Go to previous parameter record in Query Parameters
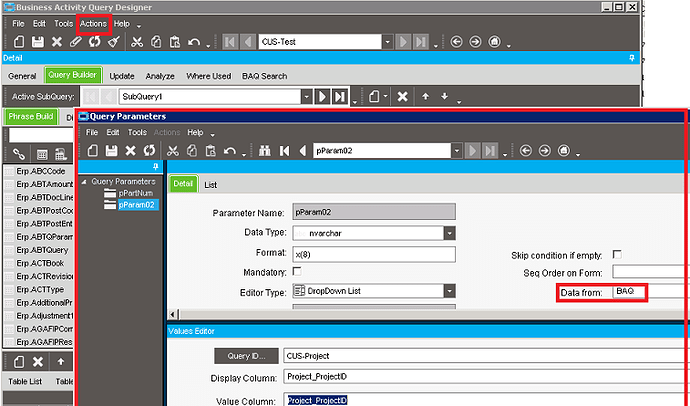Image resolution: width=690 pixels, height=406 pixels. 302,150
